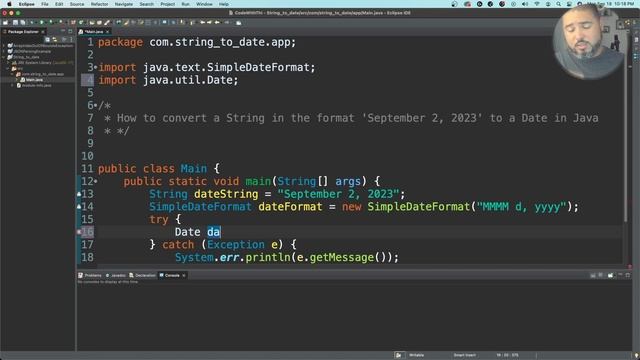Open the Declaration tab
The height and width of the screenshot is (360, 640).
click(142, 276)
